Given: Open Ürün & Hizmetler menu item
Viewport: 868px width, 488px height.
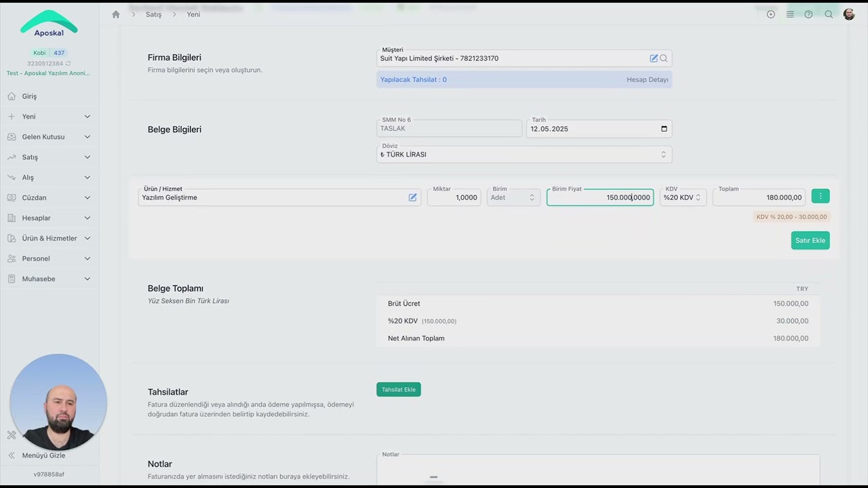Looking at the screenshot, I should 50,239.
